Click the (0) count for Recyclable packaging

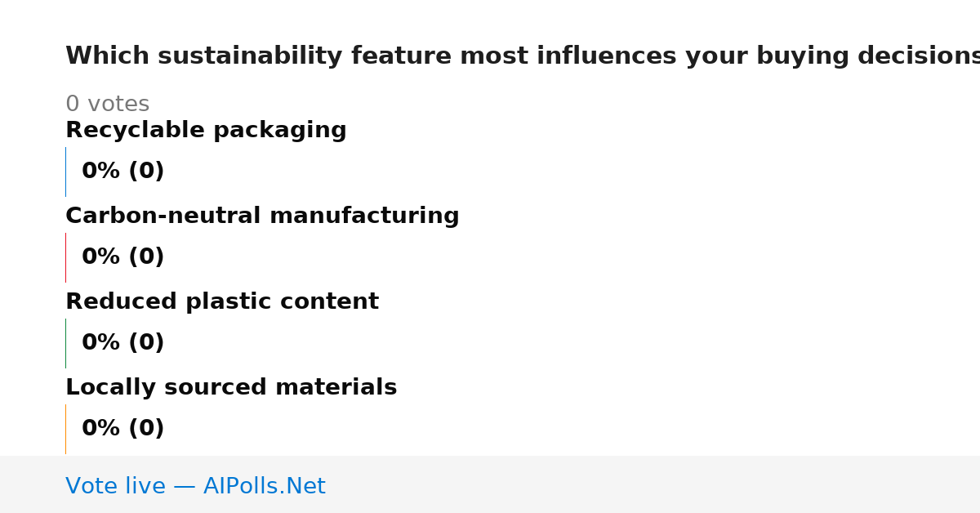tap(146, 172)
